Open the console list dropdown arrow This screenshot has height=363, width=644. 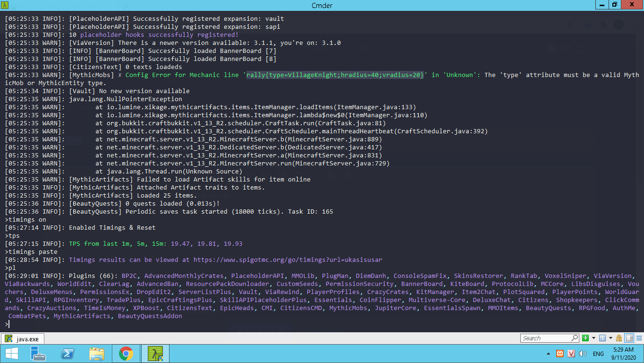pyautogui.click(x=610, y=338)
